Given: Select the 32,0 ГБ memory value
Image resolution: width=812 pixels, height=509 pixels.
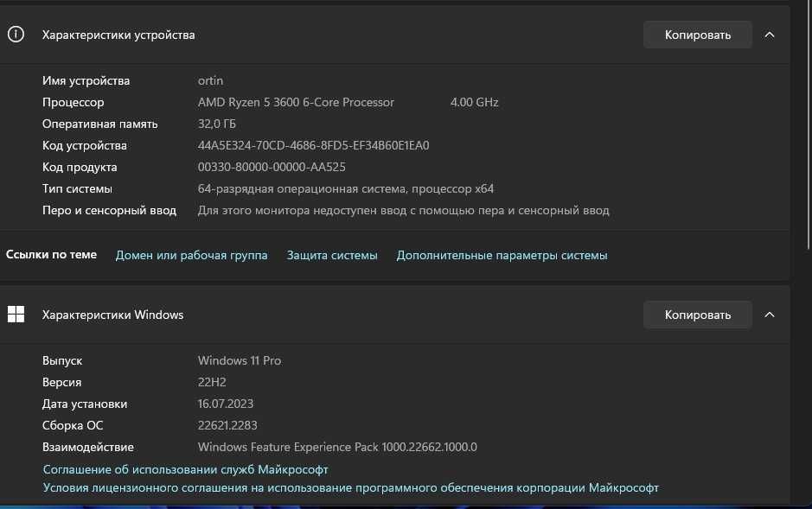Looking at the screenshot, I should tap(216, 124).
